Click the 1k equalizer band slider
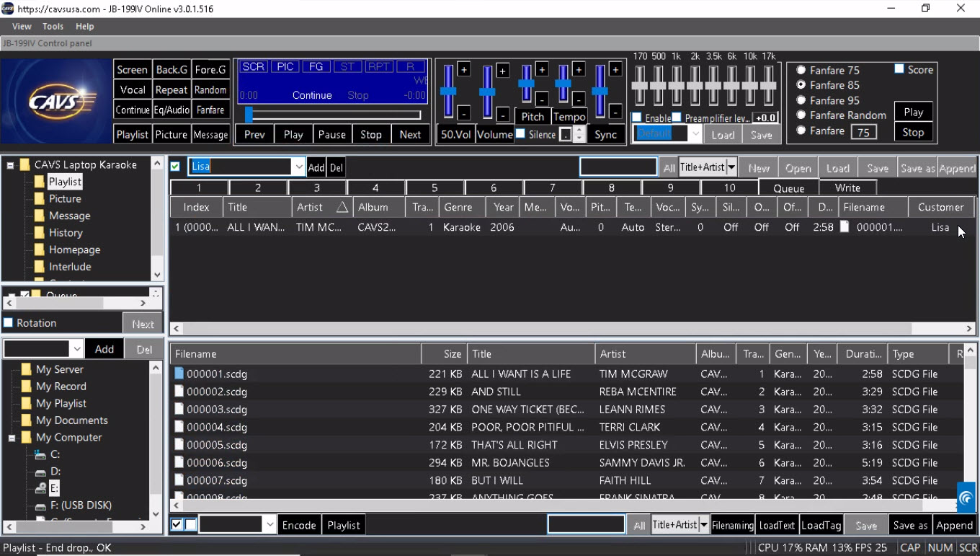Image resolution: width=980 pixels, height=556 pixels. [x=676, y=85]
